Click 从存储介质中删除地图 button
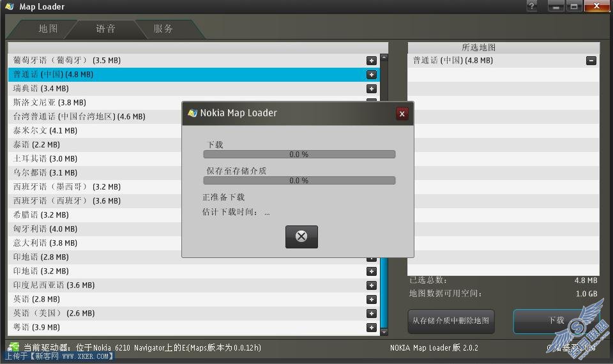613x364 pixels. [451, 321]
